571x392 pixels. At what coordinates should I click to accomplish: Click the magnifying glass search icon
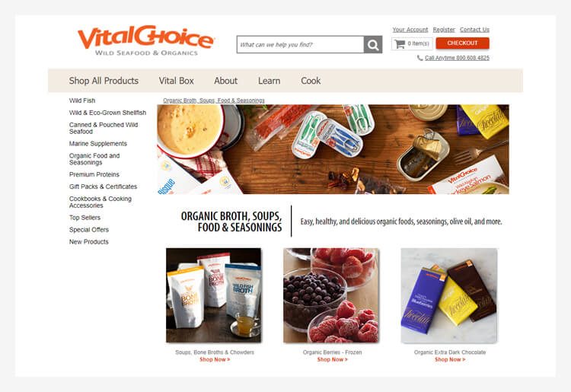click(x=373, y=44)
